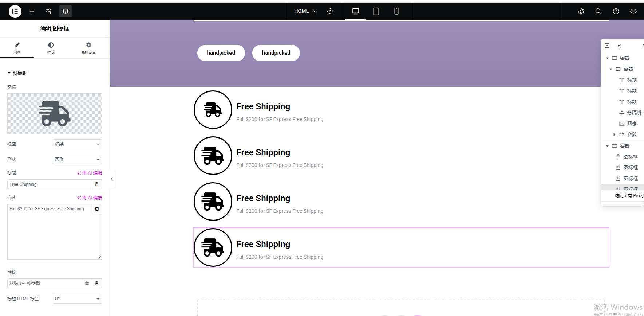
Task: Switch to the 样式 tab
Action: click(x=51, y=48)
